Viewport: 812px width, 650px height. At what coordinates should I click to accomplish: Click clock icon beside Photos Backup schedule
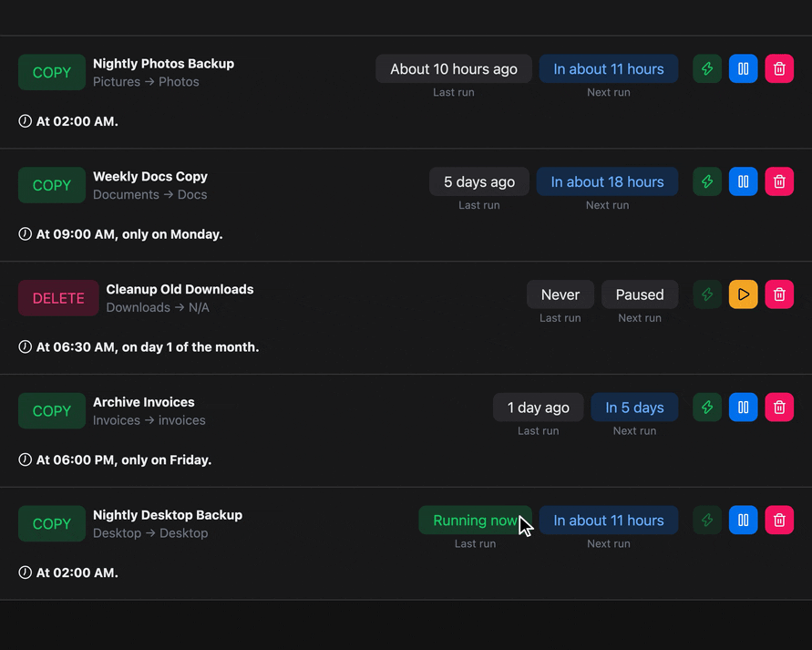coord(25,121)
